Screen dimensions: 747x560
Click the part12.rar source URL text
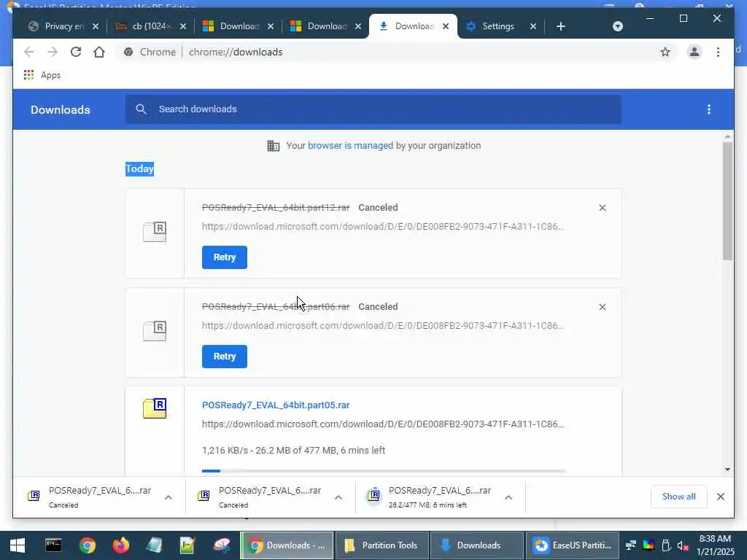[x=382, y=227]
